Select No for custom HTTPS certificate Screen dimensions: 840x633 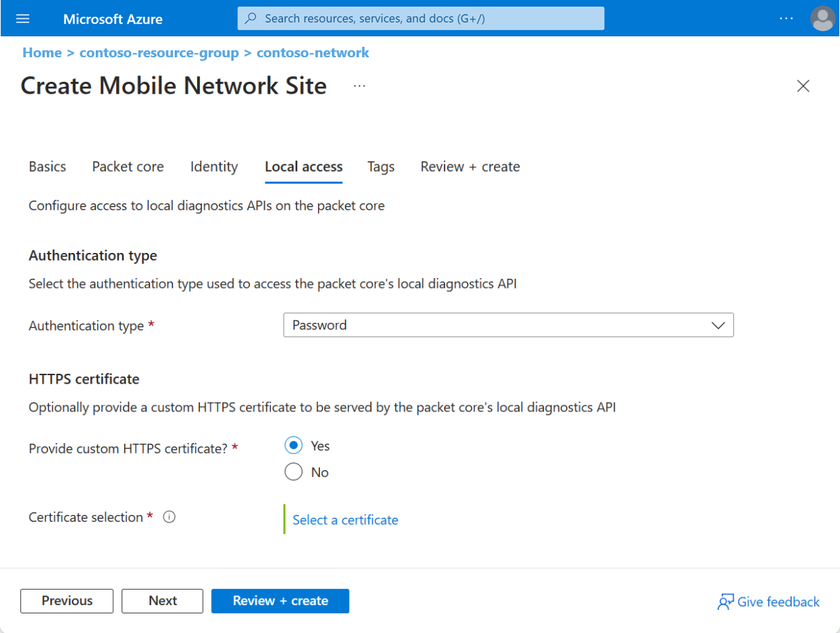294,472
